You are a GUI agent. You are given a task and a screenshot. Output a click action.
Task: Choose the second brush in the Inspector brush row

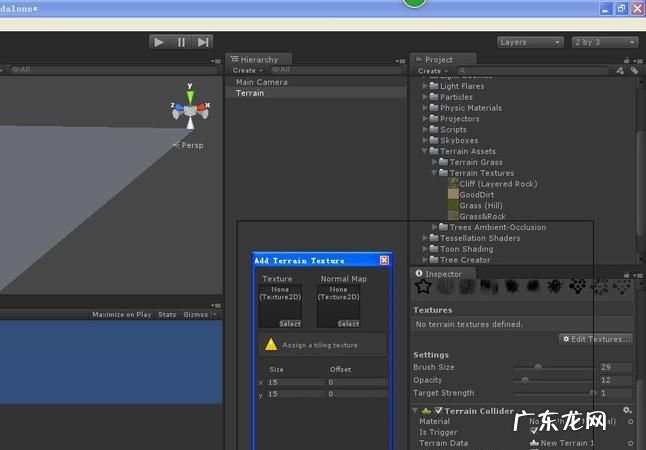pyautogui.click(x=445, y=286)
